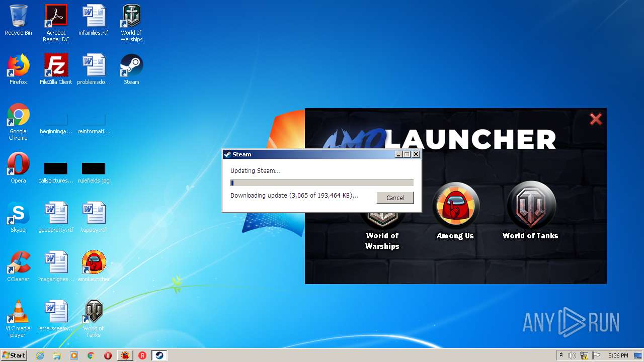Select the reinformati... desktop file
Viewport: 644px width, 362px height.
pos(94,122)
